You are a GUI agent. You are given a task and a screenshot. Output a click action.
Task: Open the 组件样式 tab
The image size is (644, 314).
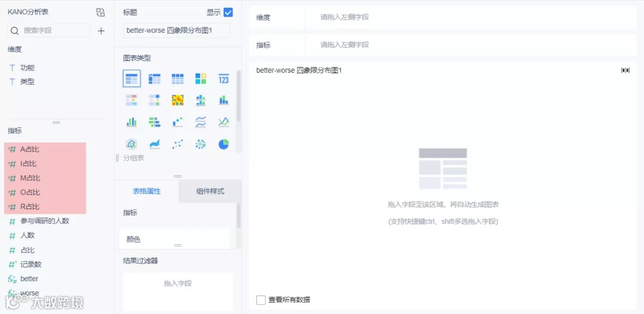[x=210, y=191]
